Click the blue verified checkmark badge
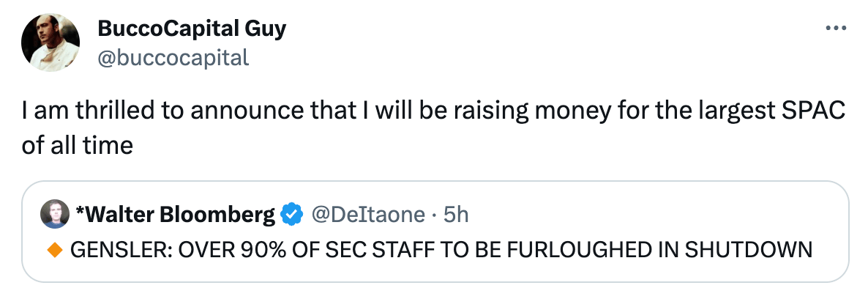Screen dimensions: 868x299 (293, 215)
